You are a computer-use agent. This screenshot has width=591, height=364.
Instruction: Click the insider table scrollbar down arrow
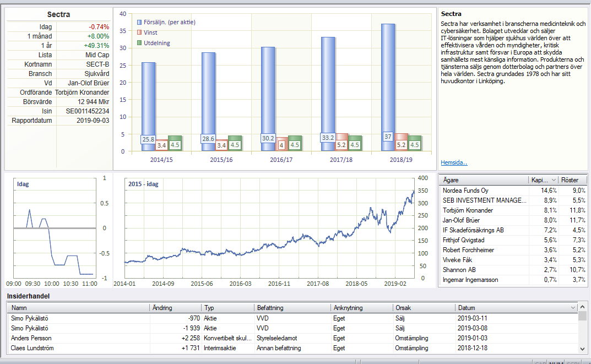pos(582,349)
